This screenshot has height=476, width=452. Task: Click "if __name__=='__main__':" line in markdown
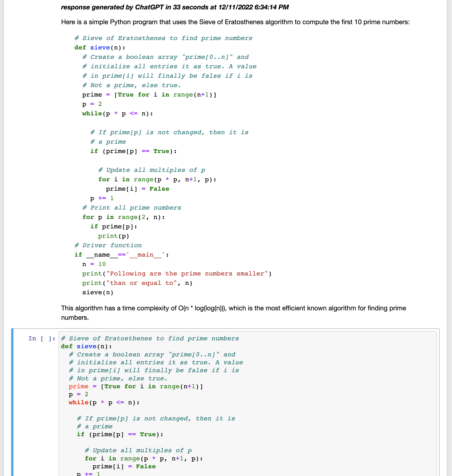[121, 255]
